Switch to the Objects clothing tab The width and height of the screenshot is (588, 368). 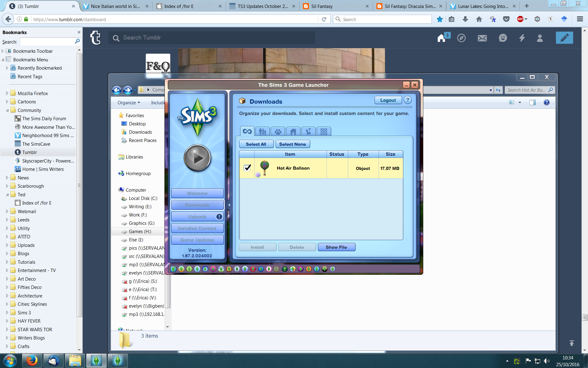point(308,132)
